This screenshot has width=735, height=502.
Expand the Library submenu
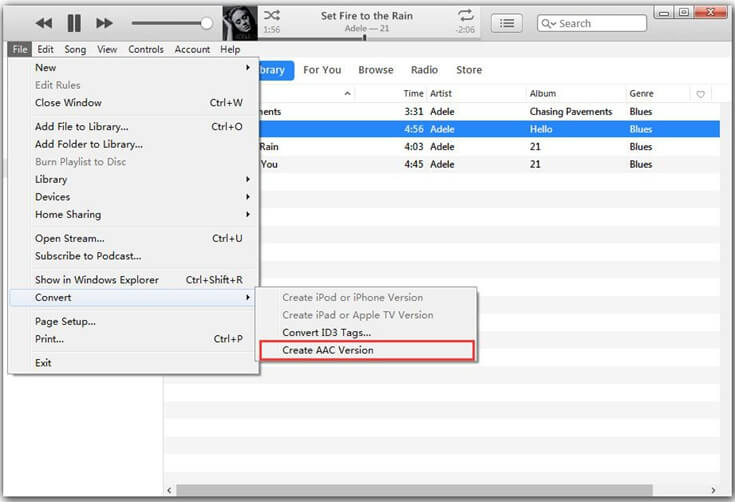(x=133, y=180)
